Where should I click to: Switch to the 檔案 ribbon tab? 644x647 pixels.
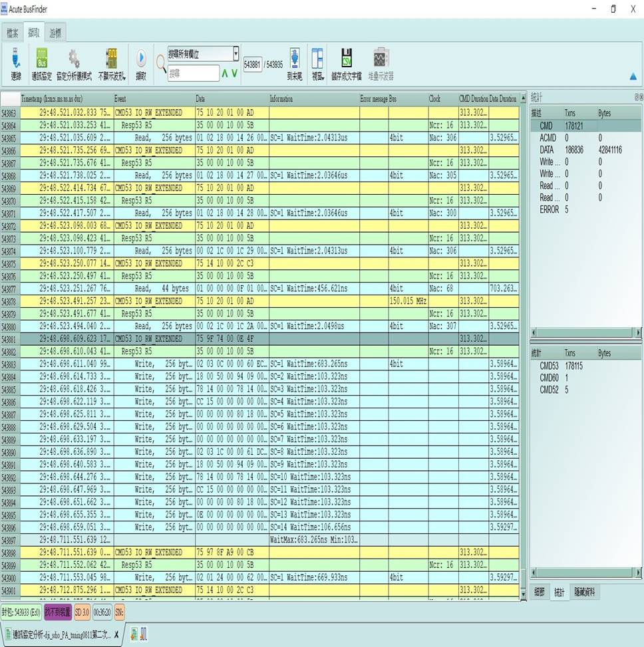(13, 33)
